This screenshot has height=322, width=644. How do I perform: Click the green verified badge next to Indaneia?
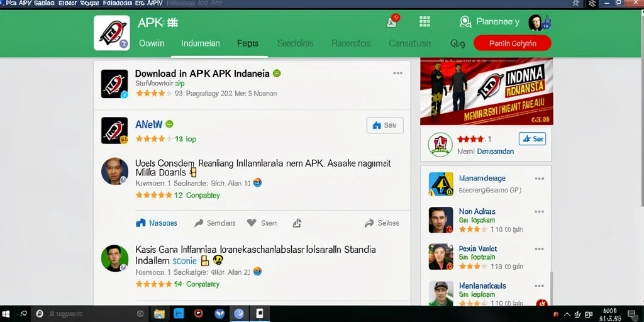[277, 73]
